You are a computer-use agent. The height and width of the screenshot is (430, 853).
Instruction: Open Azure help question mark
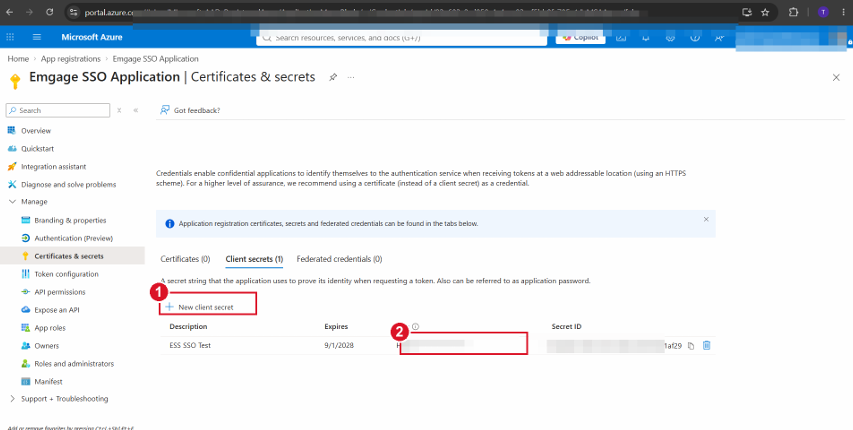pyautogui.click(x=695, y=38)
